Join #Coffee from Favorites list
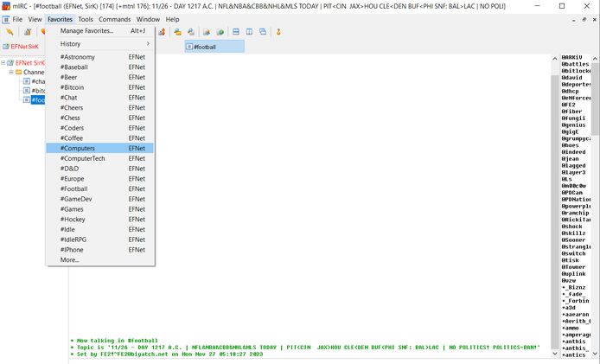The image size is (600, 364). coord(100,137)
